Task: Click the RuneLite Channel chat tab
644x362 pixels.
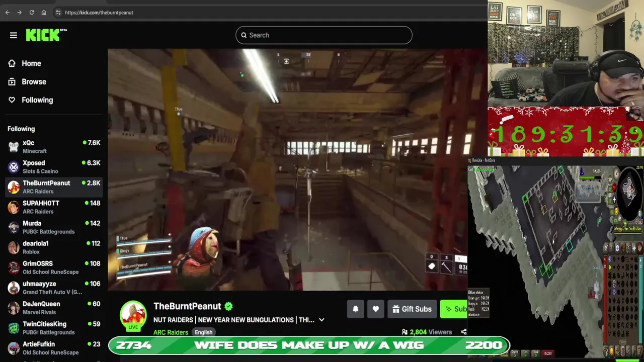Action: coord(515,353)
